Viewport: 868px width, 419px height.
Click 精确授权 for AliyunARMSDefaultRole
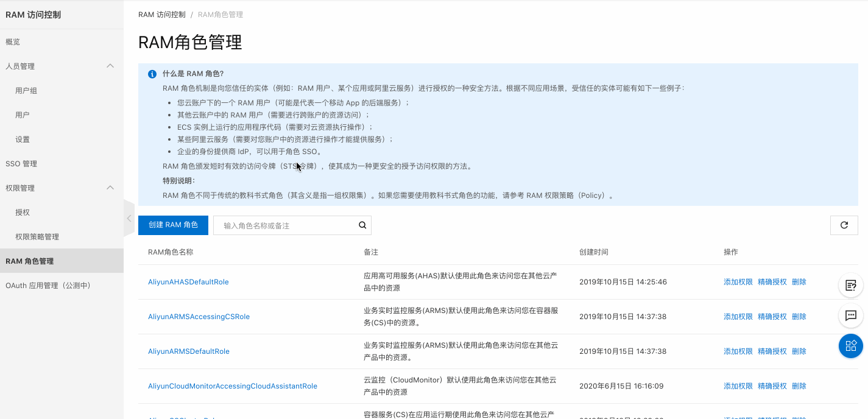tap(772, 351)
